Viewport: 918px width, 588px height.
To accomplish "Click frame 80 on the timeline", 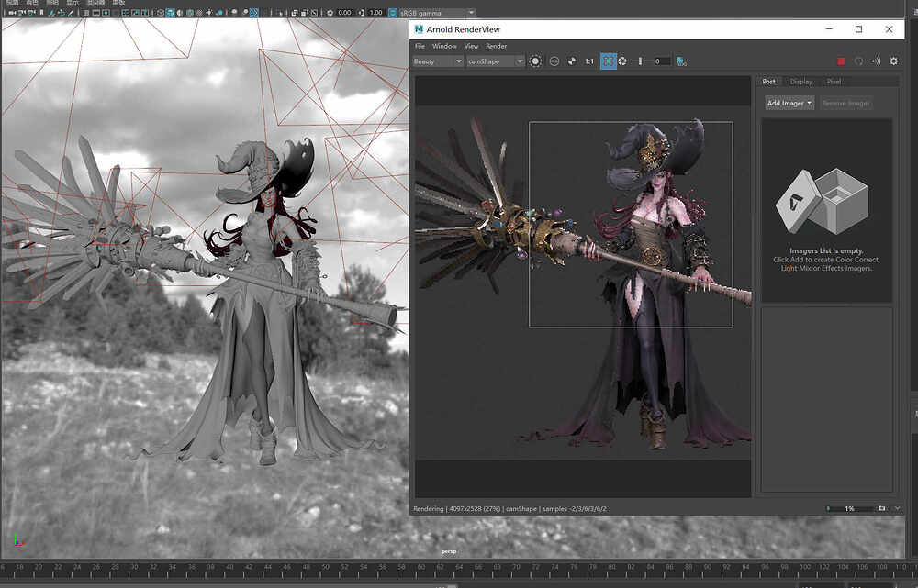I will point(611,567).
